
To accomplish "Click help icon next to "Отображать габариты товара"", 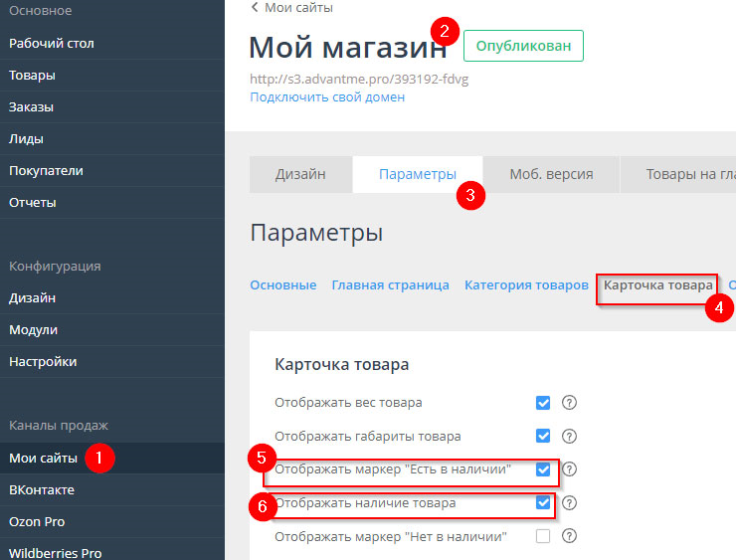I will (x=570, y=436).
